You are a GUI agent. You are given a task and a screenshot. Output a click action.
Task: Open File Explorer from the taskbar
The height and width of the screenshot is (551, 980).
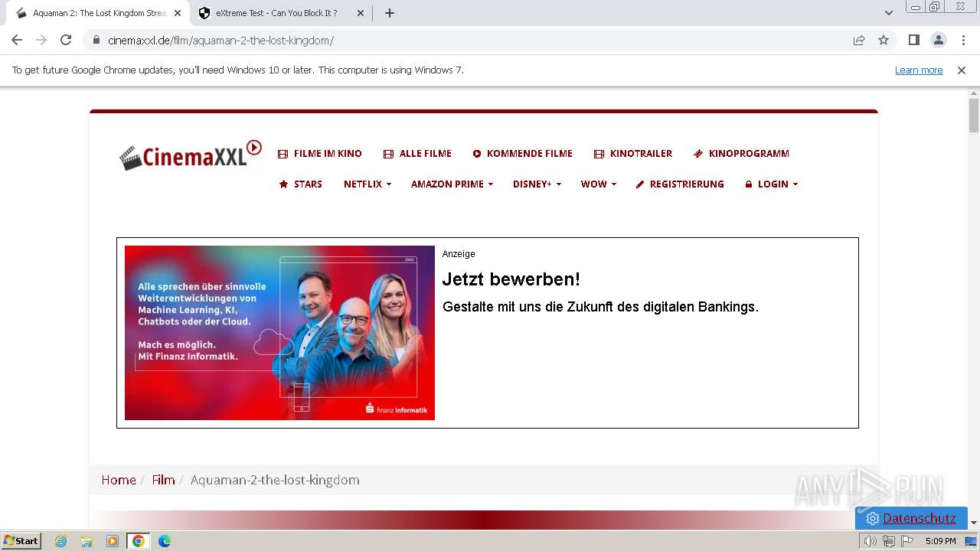point(87,541)
